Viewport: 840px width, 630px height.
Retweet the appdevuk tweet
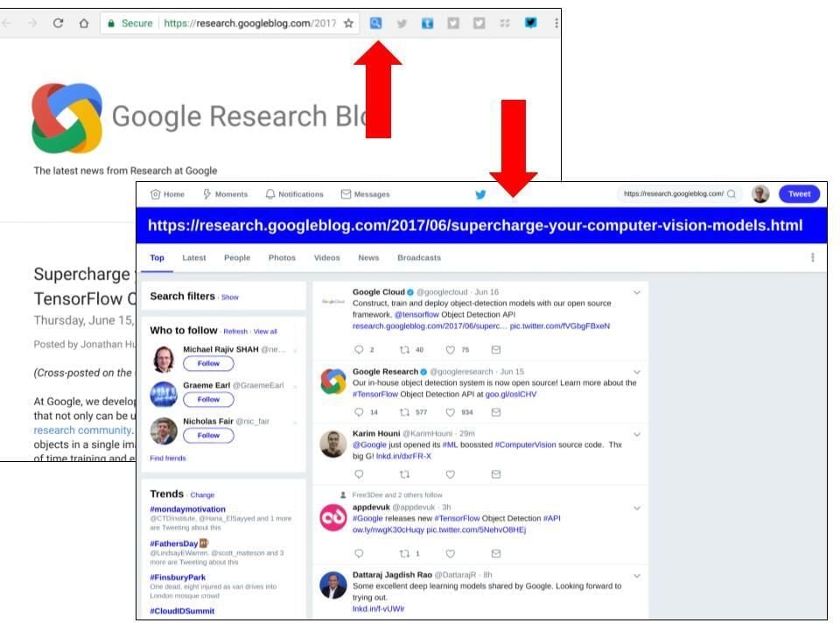coord(404,553)
